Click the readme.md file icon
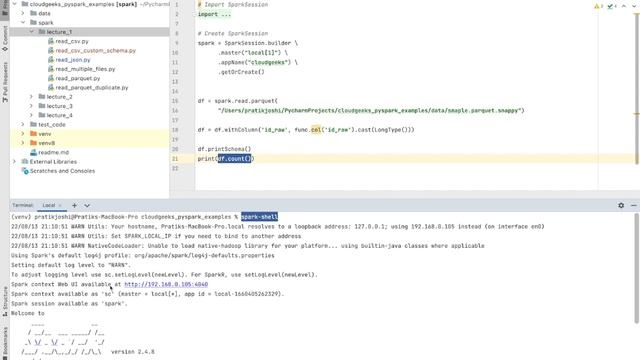Image resolution: width=640 pixels, height=360 pixels. pyautogui.click(x=33, y=152)
